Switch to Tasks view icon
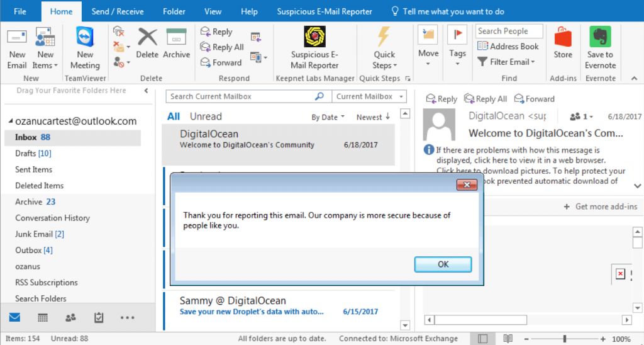644x345 pixels. click(99, 317)
